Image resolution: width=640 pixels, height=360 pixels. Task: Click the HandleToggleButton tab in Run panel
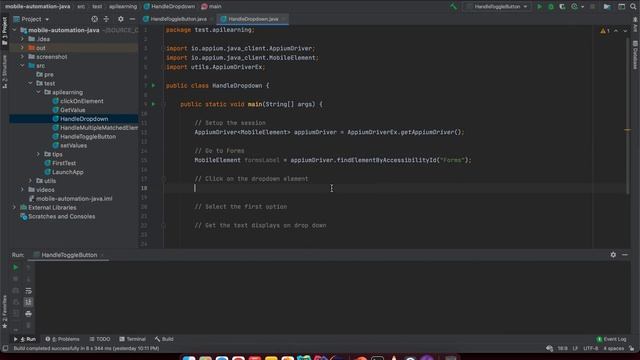[69, 255]
